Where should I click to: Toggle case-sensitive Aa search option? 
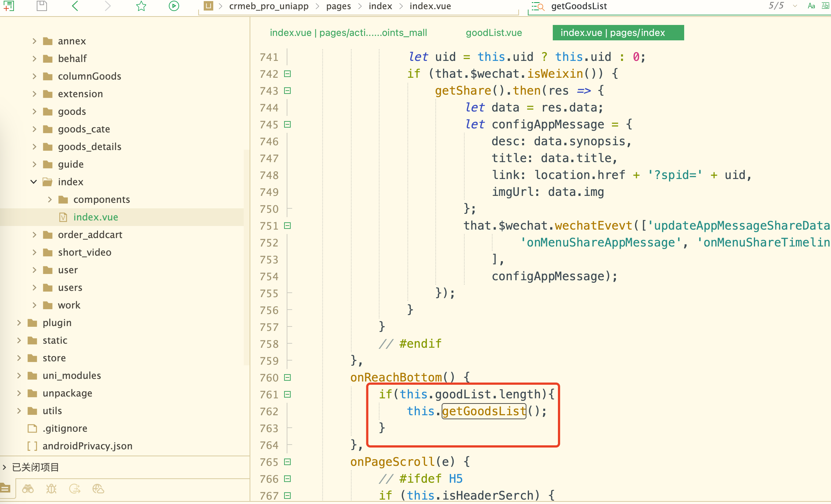812,6
